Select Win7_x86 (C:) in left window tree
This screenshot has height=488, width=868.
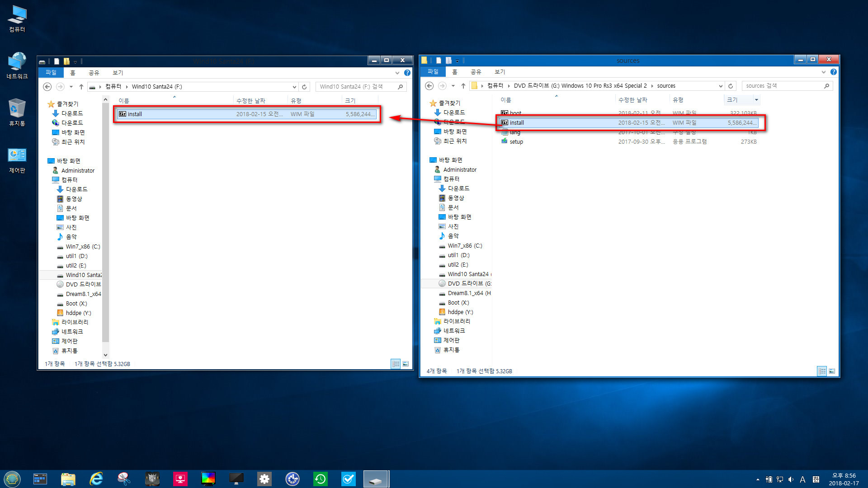tap(83, 247)
